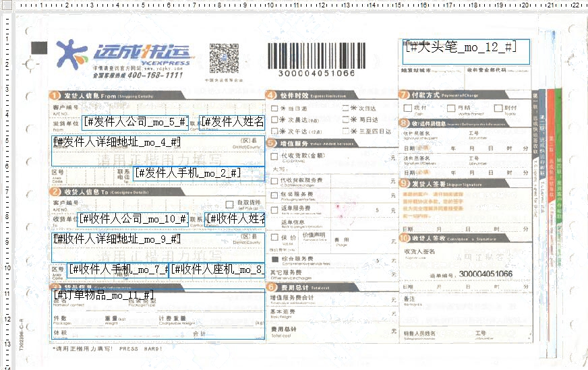588x370 pixels.
Task: Tick the 当日达 checkbox
Action: (x=274, y=109)
